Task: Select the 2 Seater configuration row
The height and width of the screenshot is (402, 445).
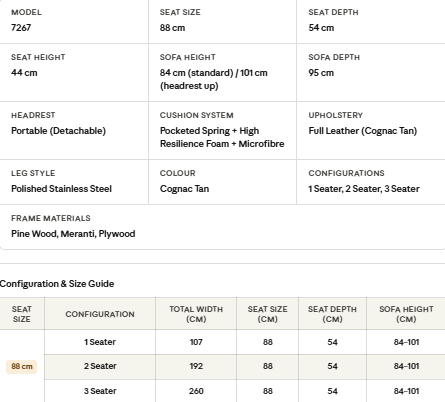Action: (245, 367)
